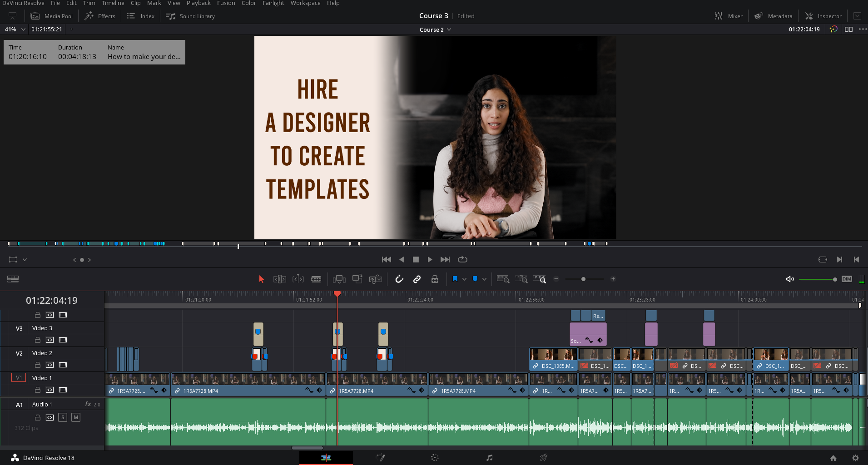Open project settings gear icon
The width and height of the screenshot is (868, 465).
(x=855, y=458)
